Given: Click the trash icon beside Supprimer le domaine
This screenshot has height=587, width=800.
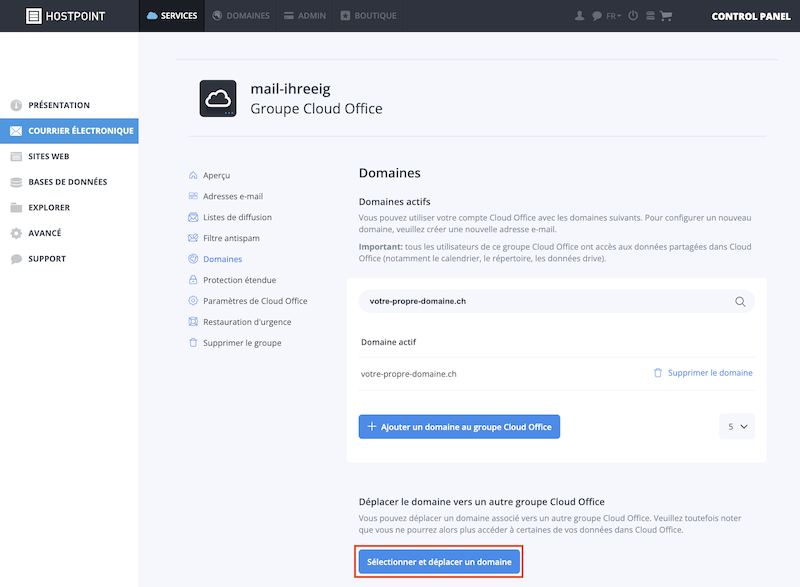Looking at the screenshot, I should coord(658,373).
